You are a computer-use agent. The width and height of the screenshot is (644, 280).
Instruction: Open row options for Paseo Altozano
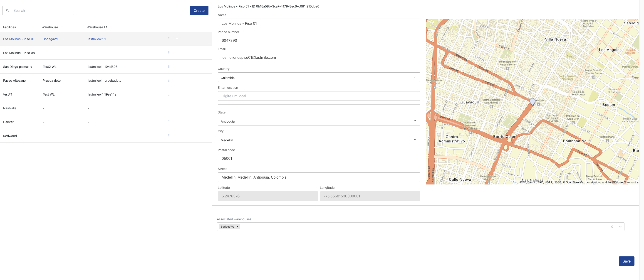[169, 80]
